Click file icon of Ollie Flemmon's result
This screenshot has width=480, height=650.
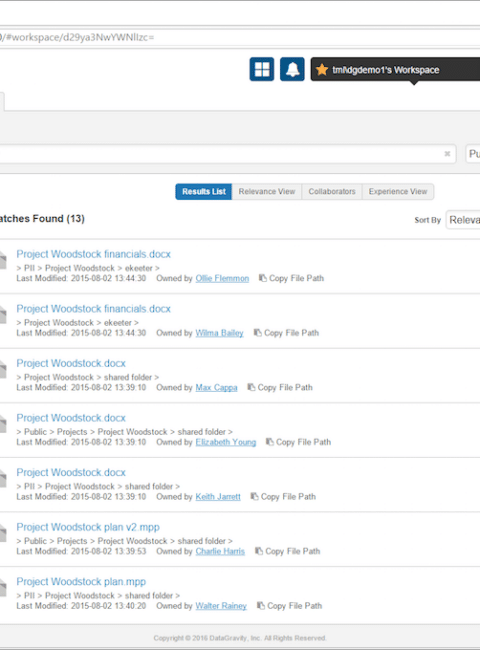tap(3, 260)
